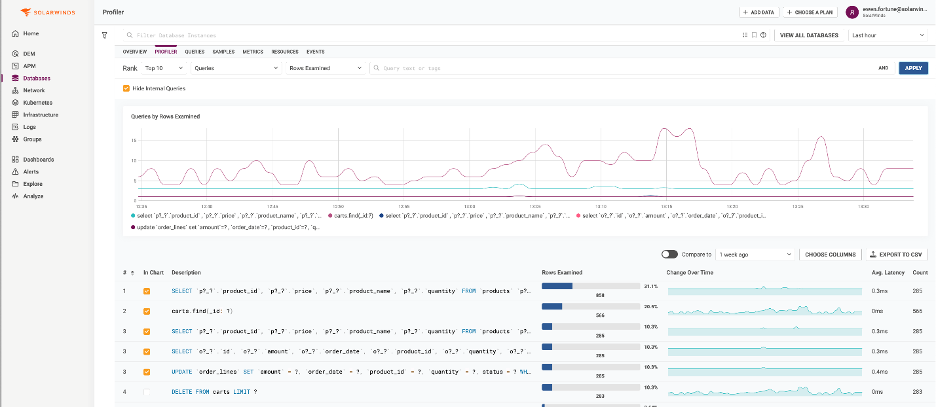Open the Alerts bell icon

pyautogui.click(x=15, y=171)
